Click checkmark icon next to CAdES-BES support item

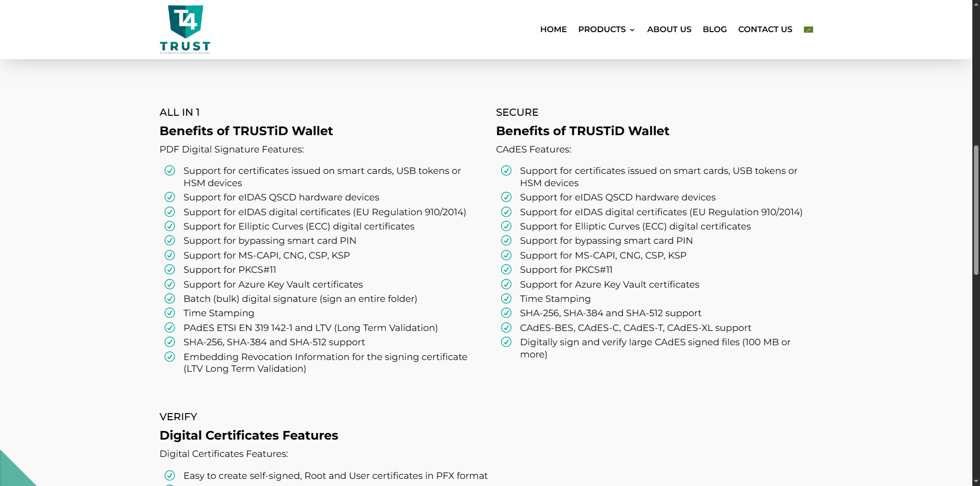[x=506, y=328]
